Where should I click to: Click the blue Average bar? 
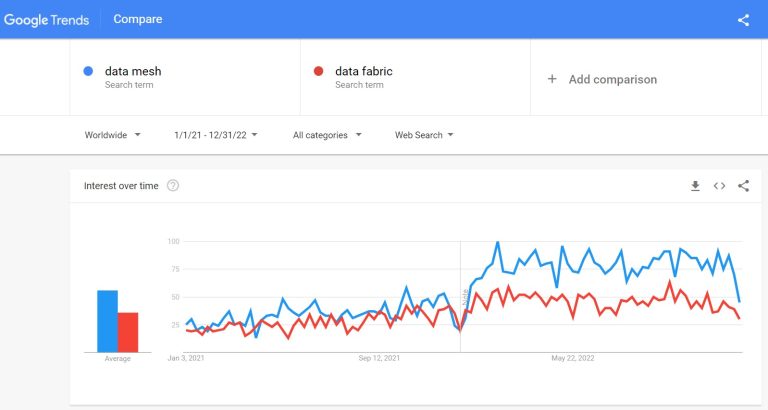107,321
